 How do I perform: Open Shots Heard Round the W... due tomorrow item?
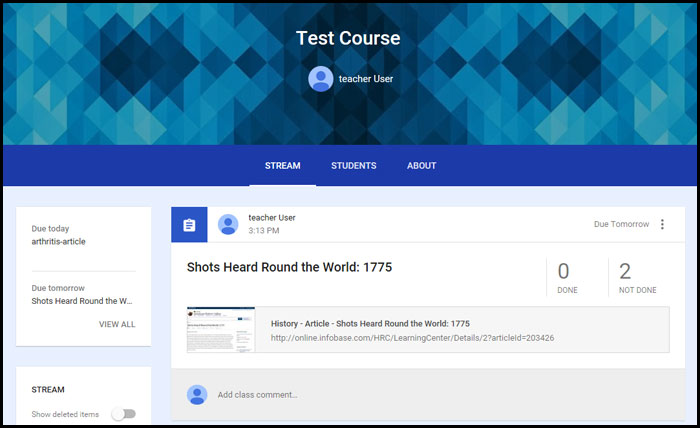click(82, 301)
